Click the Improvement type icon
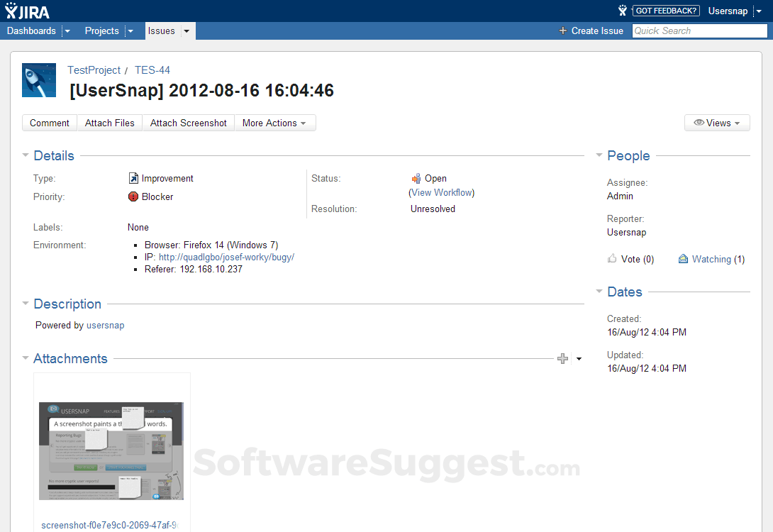This screenshot has height=532, width=773. coord(133,178)
